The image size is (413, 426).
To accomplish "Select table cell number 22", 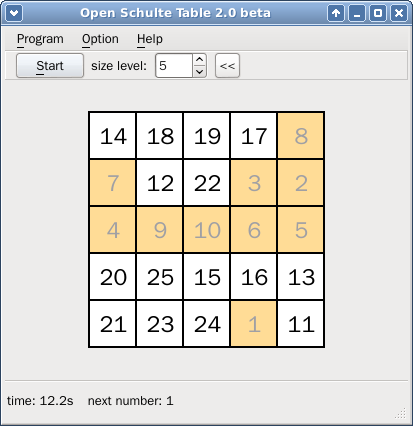I will click(x=207, y=183).
